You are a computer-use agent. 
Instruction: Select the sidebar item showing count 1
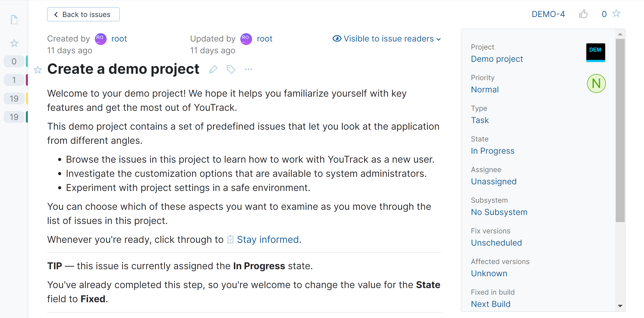pyautogui.click(x=14, y=80)
